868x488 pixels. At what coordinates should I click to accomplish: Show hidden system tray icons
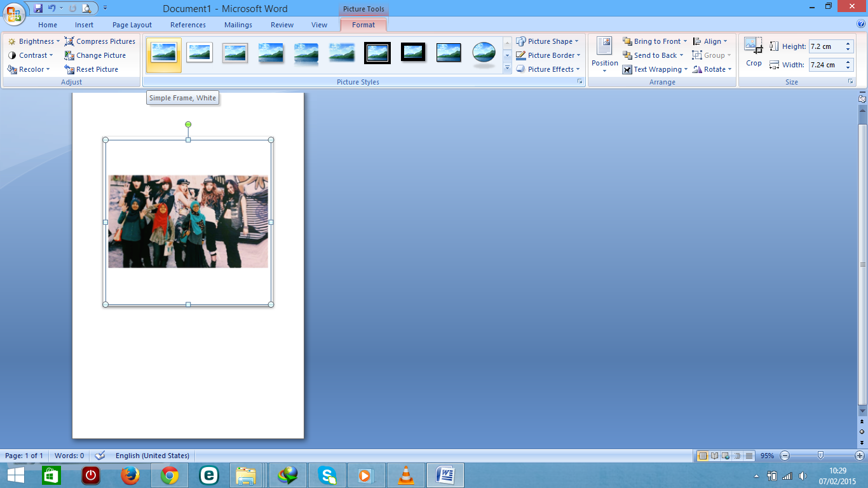756,476
